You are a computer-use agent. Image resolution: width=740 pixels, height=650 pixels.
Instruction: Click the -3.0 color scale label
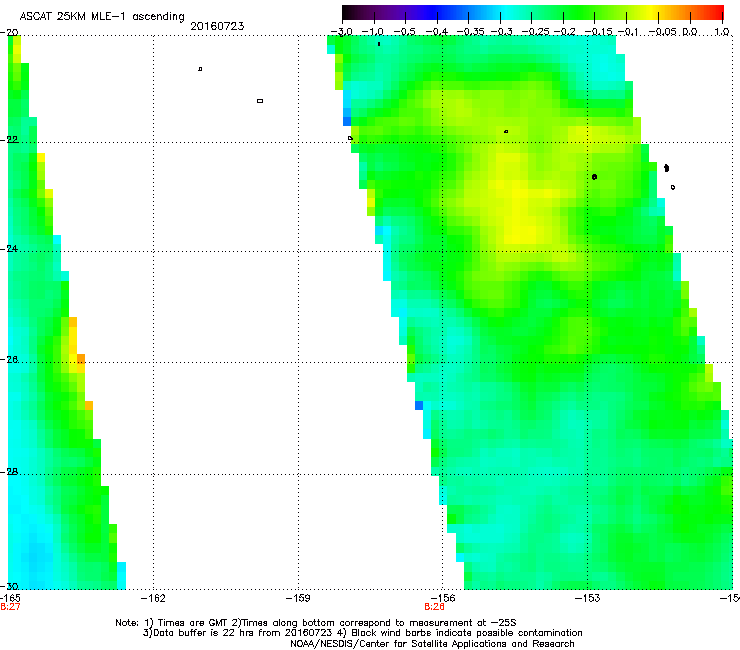pyautogui.click(x=341, y=32)
